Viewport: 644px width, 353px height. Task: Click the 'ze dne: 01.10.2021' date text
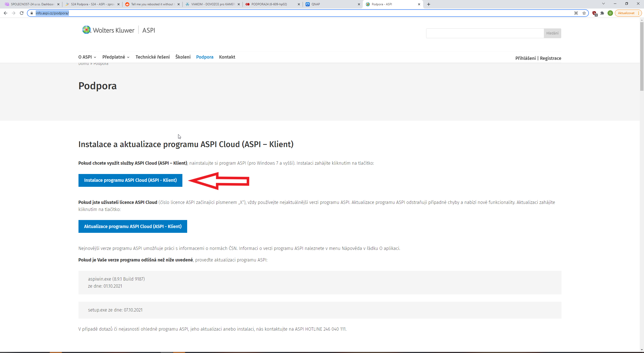pos(105,286)
